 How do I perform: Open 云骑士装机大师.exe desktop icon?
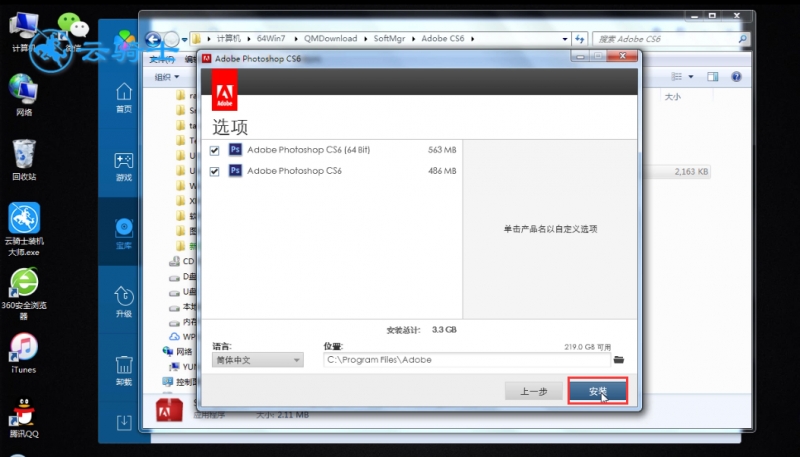(24, 229)
